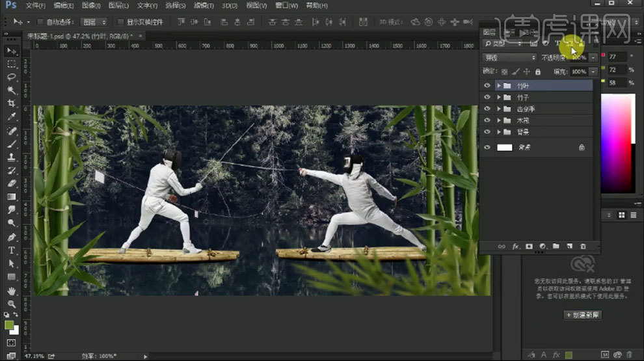Select the Horizontal Type tool
This screenshot has width=644, height=361.
(12, 250)
